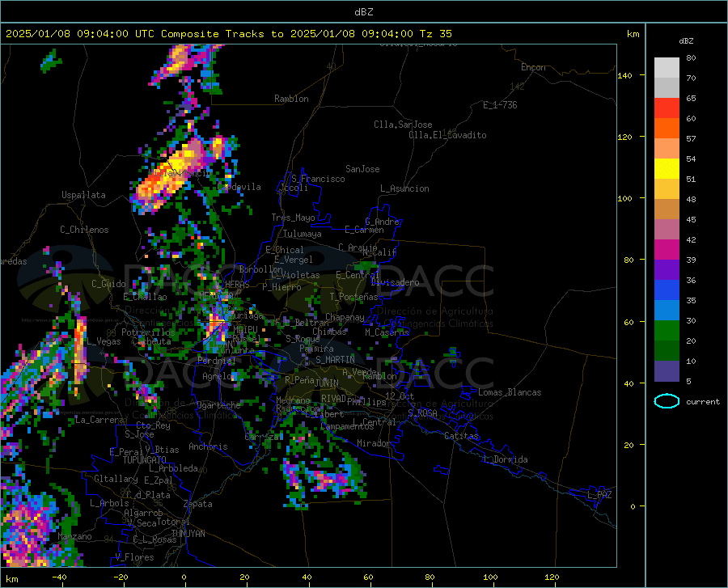This screenshot has height=588, width=728.
Task: Click the -40 mark on horizontal axis
Action: point(59,577)
